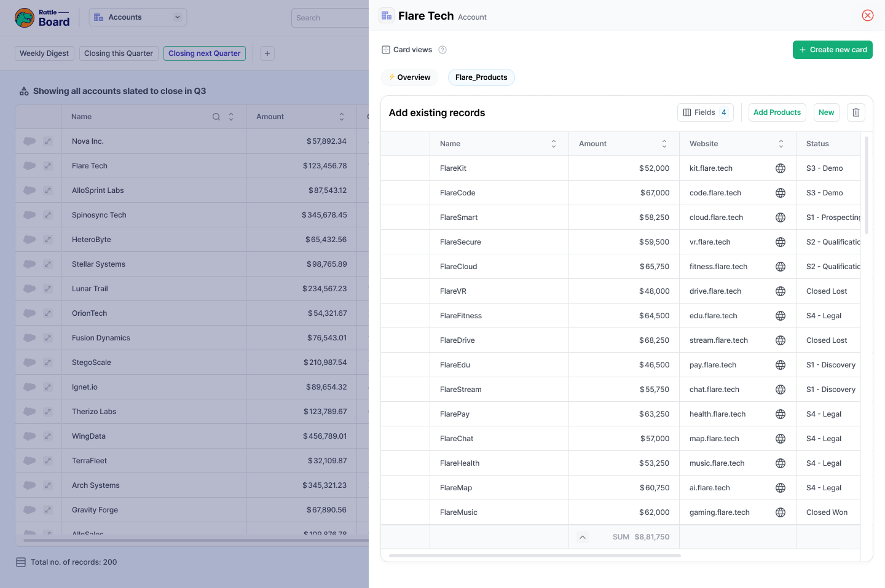Open the Accounts dropdown
This screenshot has width=885, height=588.
click(138, 17)
